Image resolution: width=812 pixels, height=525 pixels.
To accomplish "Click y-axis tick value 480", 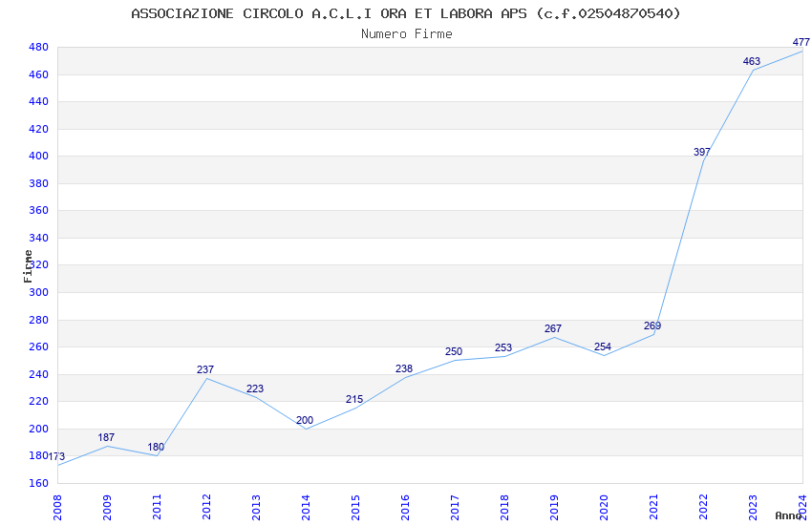I will [x=39, y=48].
